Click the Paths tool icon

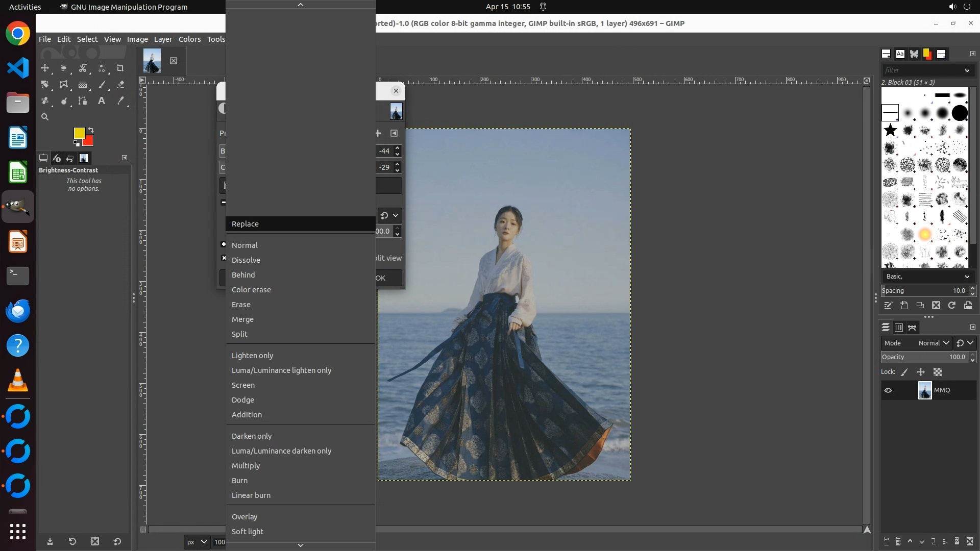[x=83, y=101]
